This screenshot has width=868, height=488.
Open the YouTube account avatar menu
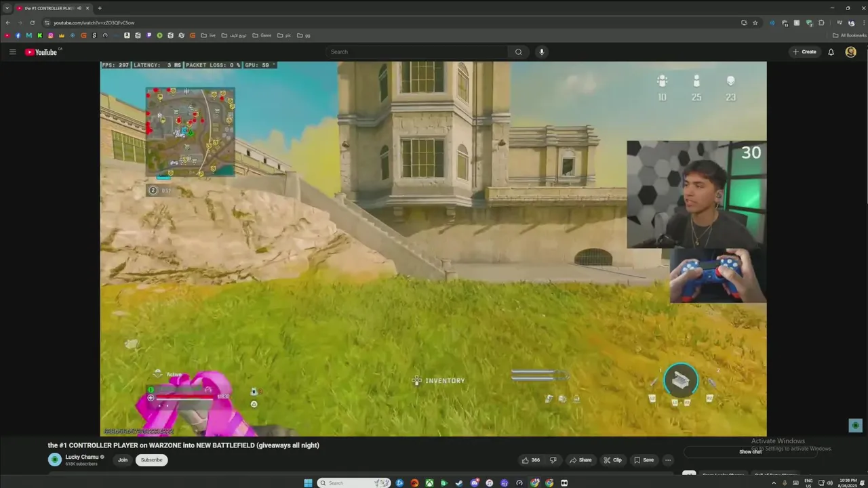850,52
